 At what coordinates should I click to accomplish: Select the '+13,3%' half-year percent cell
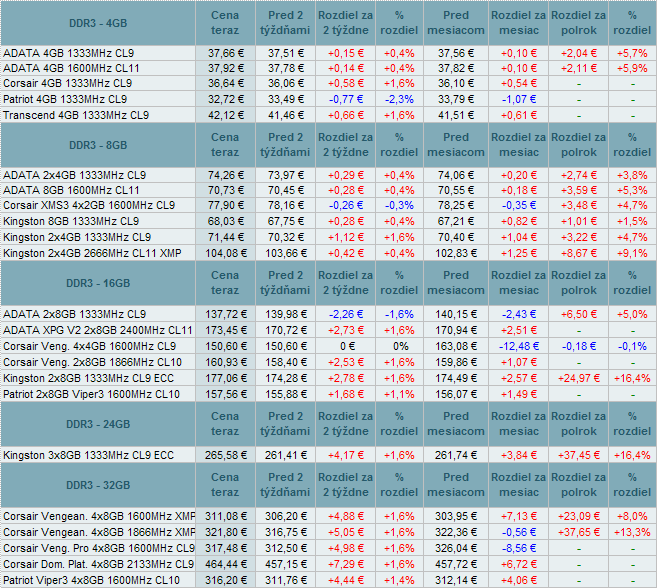point(632,532)
